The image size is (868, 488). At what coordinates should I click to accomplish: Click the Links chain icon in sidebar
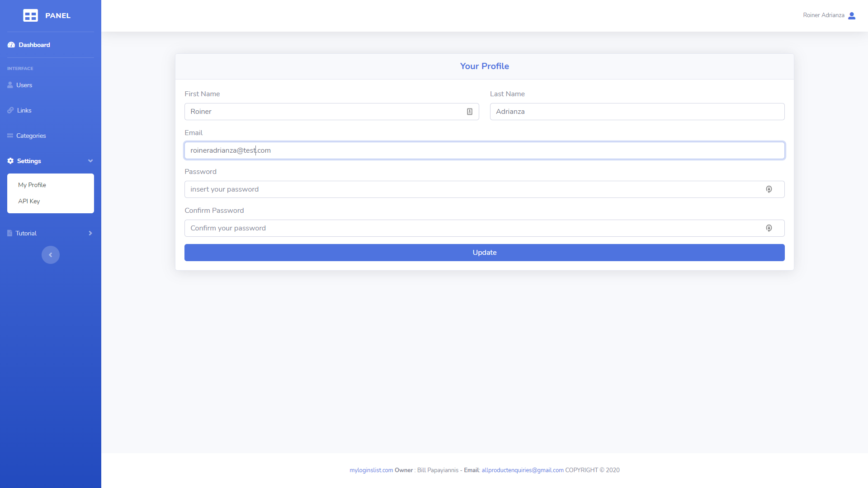pos(10,110)
